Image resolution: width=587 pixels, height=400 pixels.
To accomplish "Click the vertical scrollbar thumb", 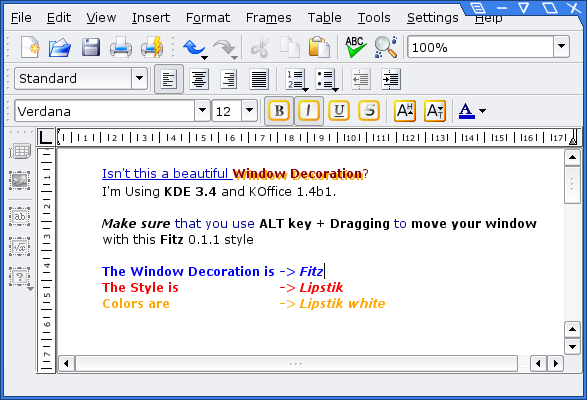I will click(572, 185).
